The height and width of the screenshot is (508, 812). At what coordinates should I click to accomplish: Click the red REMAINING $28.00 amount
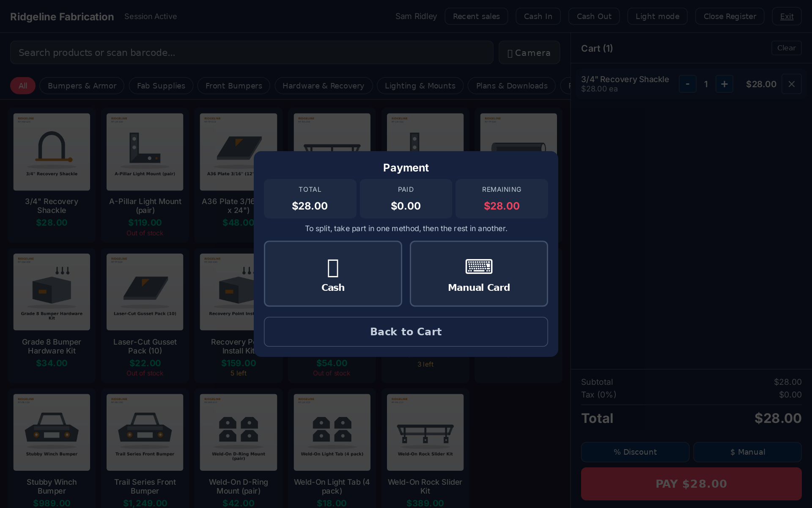[502, 206]
